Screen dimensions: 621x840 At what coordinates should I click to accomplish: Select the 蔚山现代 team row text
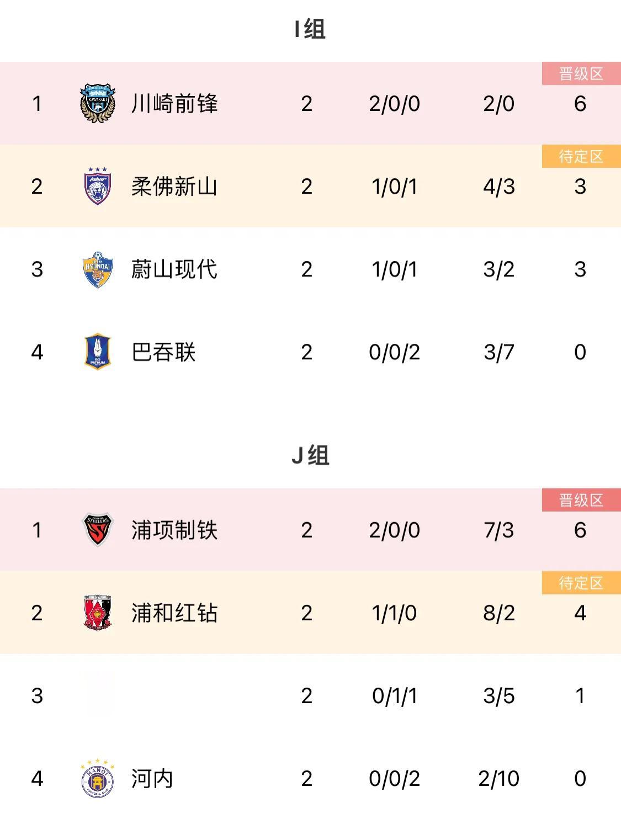[x=174, y=269]
